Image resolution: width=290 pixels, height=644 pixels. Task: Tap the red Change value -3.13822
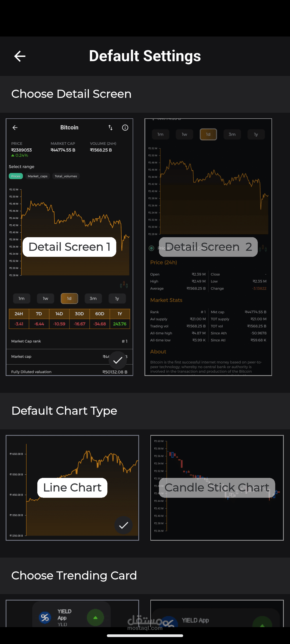259,288
